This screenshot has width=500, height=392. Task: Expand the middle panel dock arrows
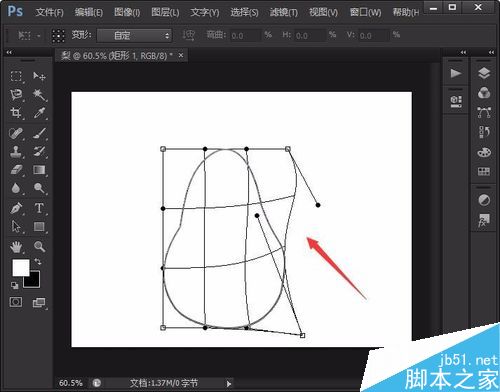[x=463, y=52]
